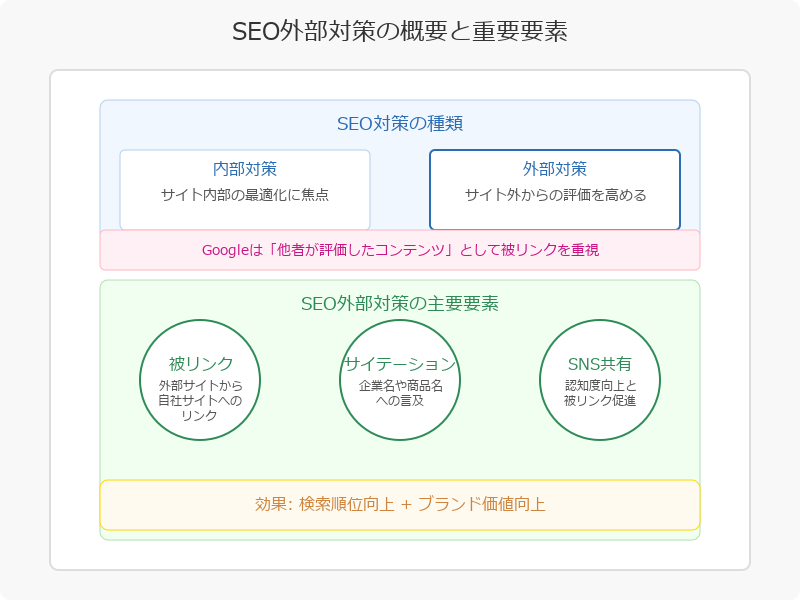Click the yellow 効果 banner
Image resolution: width=800 pixels, height=600 pixels.
pyautogui.click(x=399, y=505)
